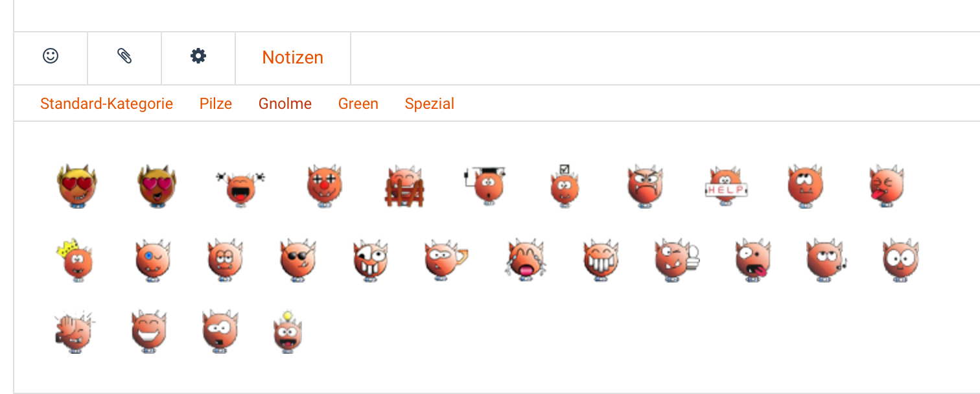Insert the smiley holding HELP sign
This screenshot has width=980, height=394.
pos(726,186)
